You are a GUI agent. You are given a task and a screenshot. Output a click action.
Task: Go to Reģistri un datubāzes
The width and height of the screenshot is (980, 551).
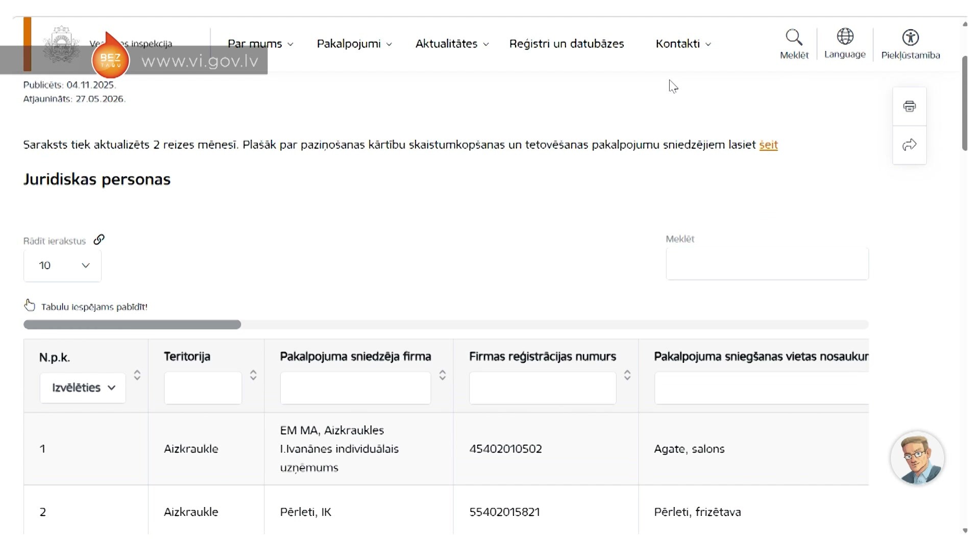click(x=567, y=44)
